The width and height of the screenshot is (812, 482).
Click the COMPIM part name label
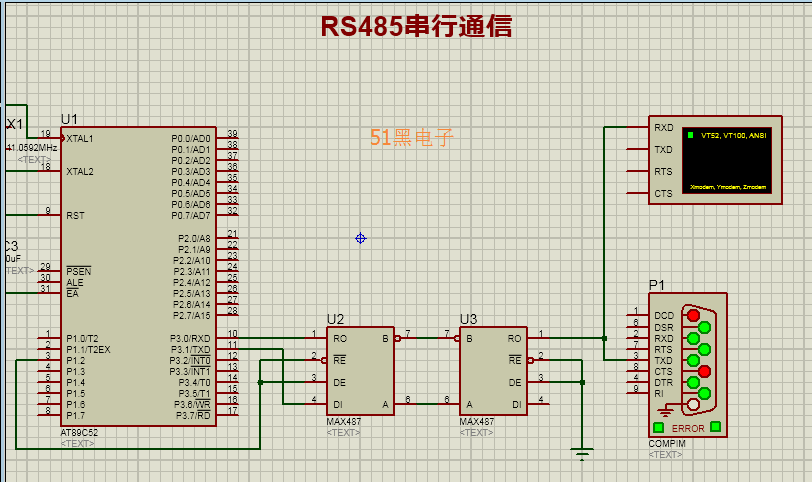[x=667, y=444]
